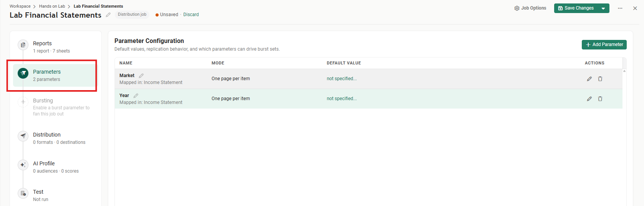644x206 pixels.
Task: Delete the Market parameter with trash icon
Action: [600, 79]
